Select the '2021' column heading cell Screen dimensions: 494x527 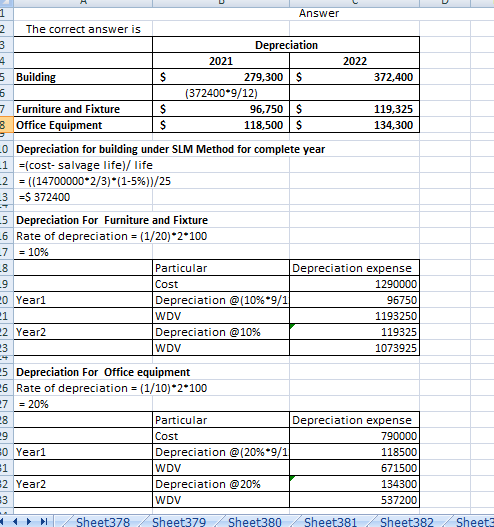coord(221,61)
